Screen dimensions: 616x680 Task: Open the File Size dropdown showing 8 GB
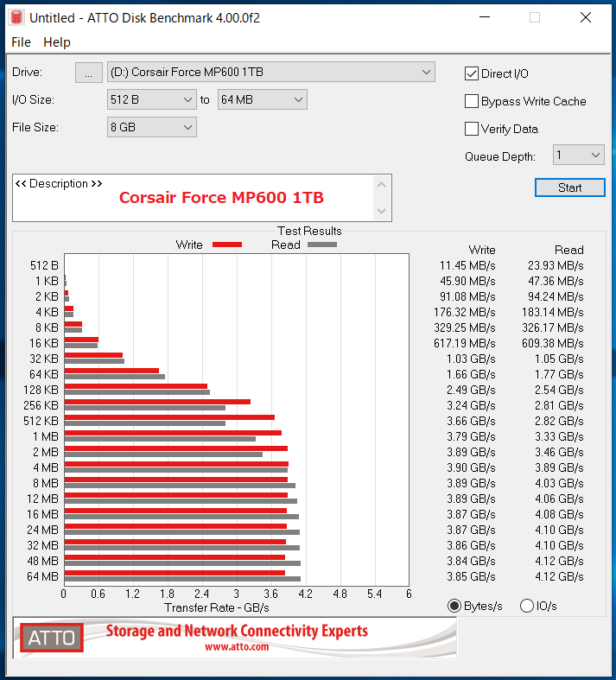[x=152, y=127]
